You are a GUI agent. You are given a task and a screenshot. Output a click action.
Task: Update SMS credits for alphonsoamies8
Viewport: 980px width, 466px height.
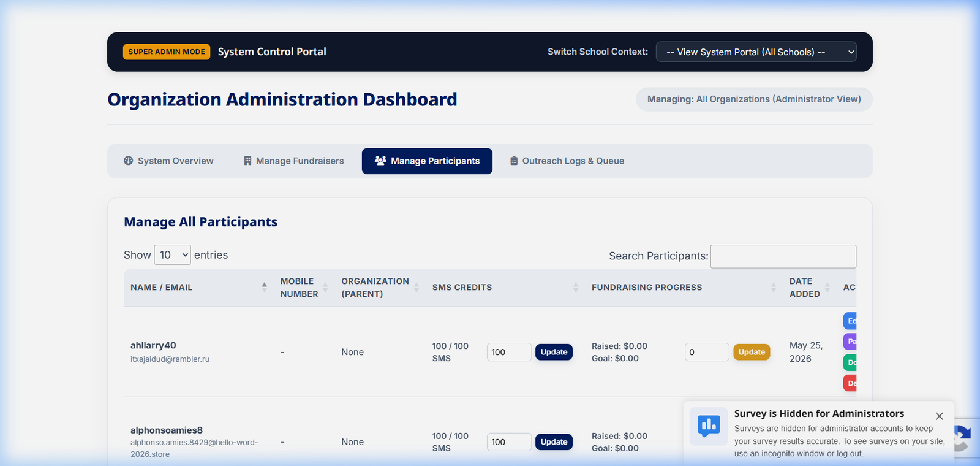click(554, 442)
